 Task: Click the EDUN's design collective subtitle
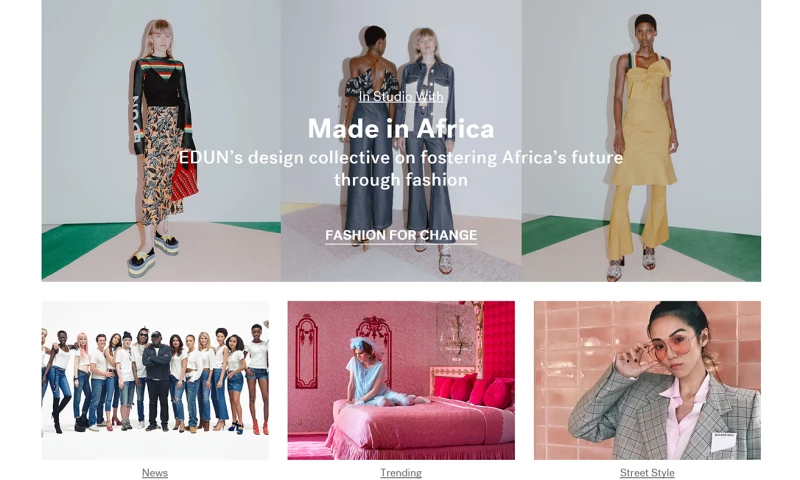[401, 168]
